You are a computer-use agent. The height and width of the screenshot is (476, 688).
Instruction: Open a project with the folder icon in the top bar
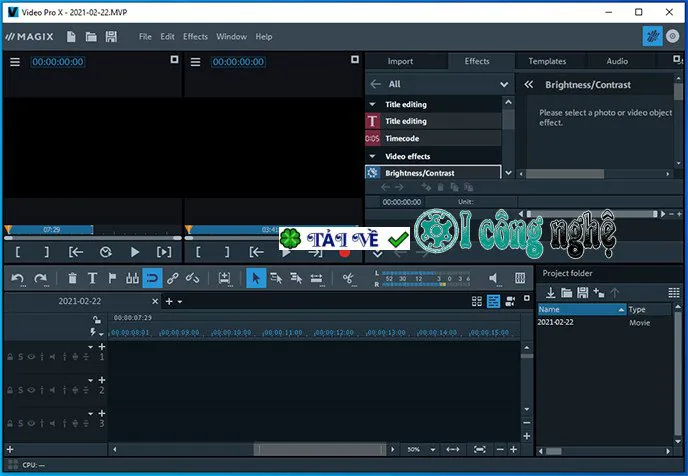point(91,37)
